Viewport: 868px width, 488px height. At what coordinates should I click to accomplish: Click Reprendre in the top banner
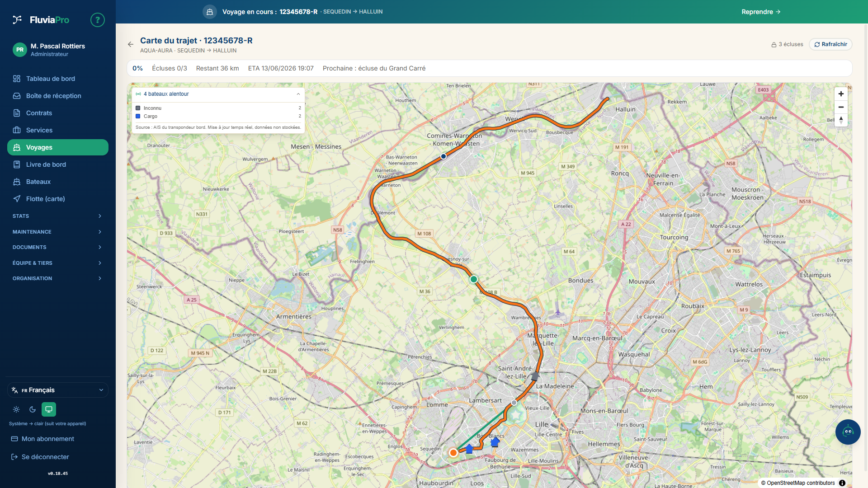761,12
